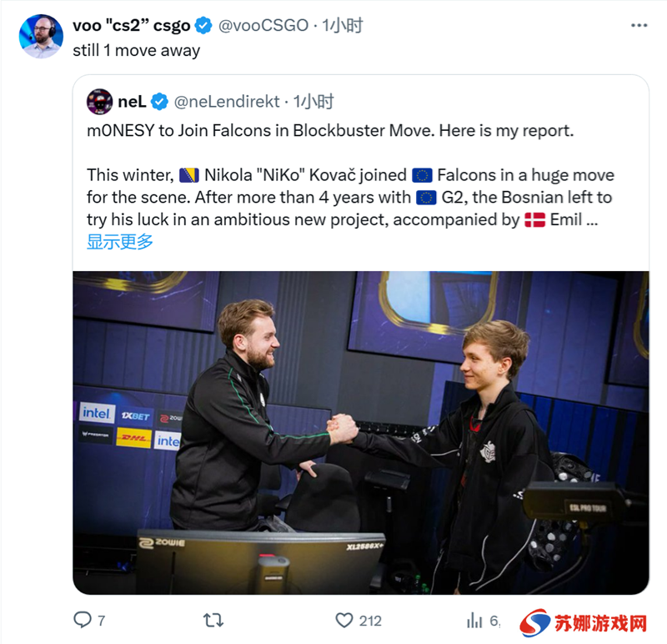Click voo's tweet timestamp 1小时
Screen dimensions: 667x644
pyautogui.click(x=343, y=26)
